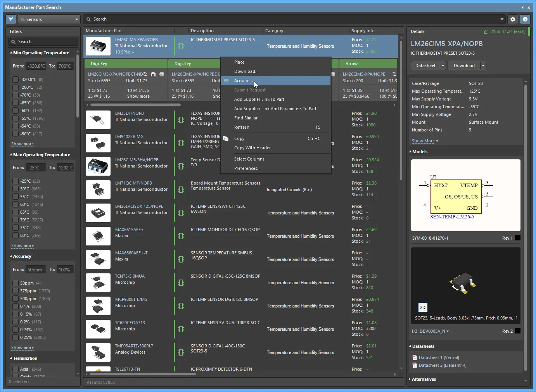
Task: Check the 50°C max temperature filter
Action: click(x=16, y=189)
